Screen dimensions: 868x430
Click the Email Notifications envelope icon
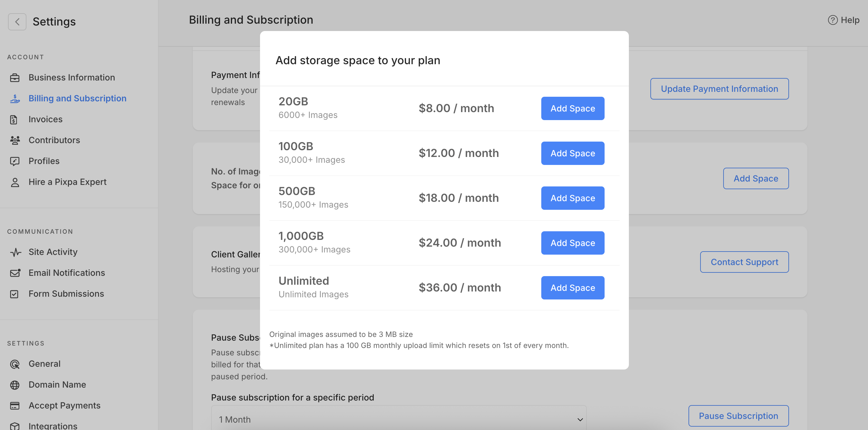pos(15,273)
